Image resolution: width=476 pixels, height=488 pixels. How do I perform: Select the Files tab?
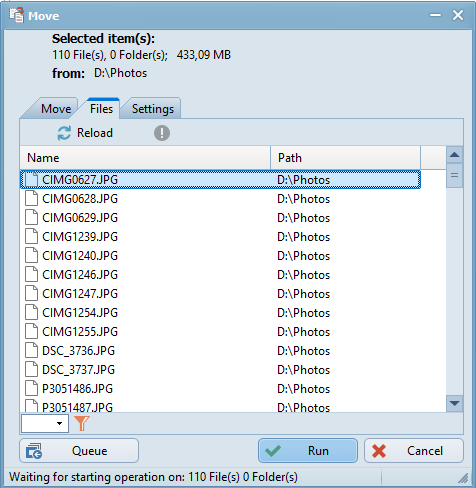[101, 109]
